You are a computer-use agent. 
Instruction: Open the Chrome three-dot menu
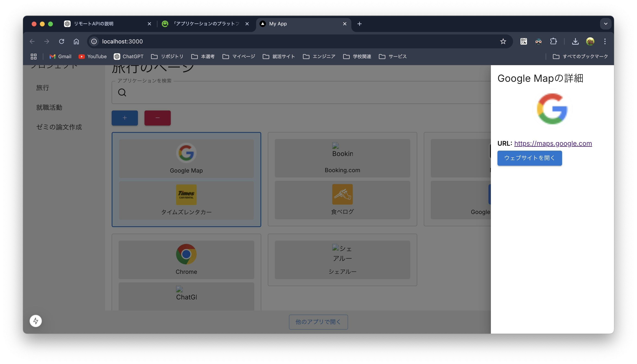pyautogui.click(x=605, y=41)
